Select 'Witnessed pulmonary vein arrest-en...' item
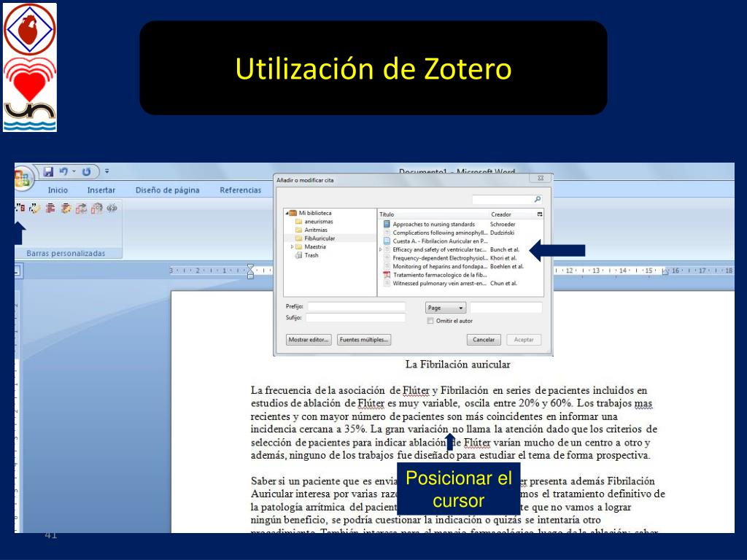747x560 pixels. (x=461, y=284)
